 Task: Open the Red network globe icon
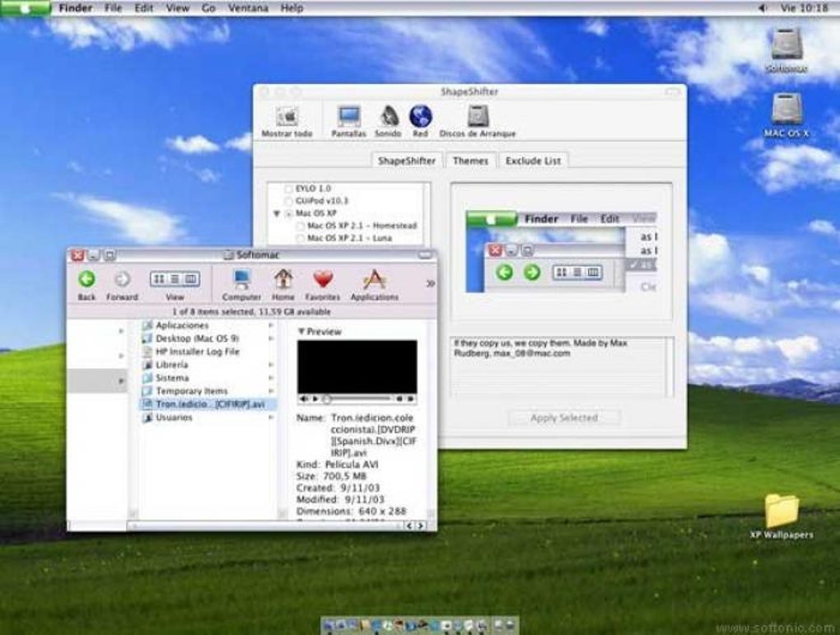pyautogui.click(x=420, y=117)
